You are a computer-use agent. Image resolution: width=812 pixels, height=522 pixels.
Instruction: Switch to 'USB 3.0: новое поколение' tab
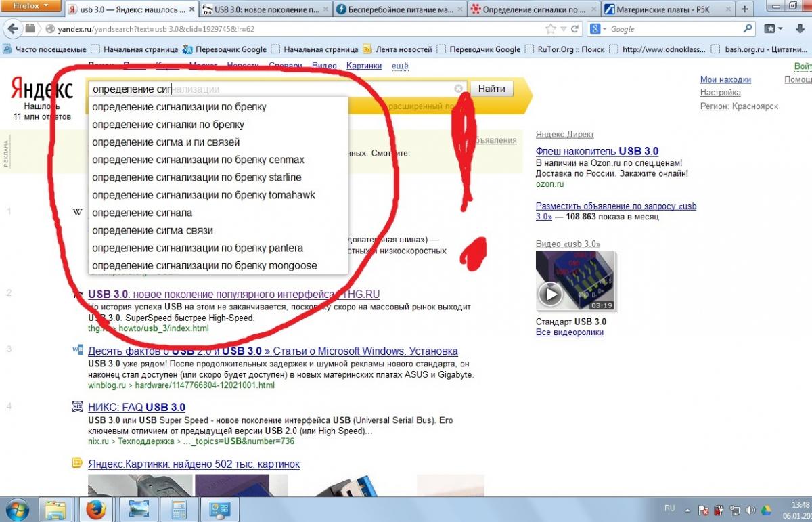click(x=266, y=9)
